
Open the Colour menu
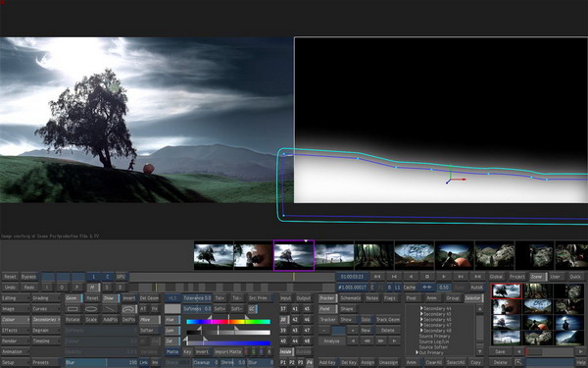[x=15, y=320]
